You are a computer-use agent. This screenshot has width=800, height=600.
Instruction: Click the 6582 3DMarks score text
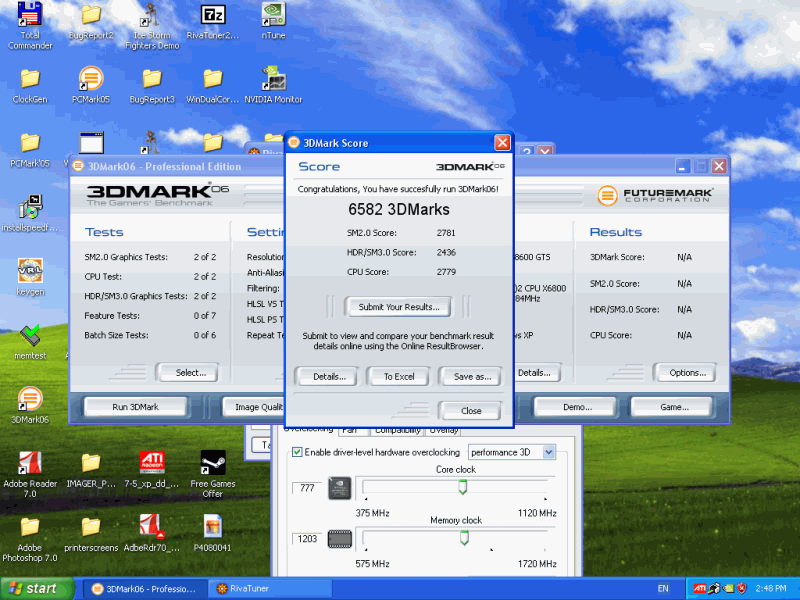399,209
